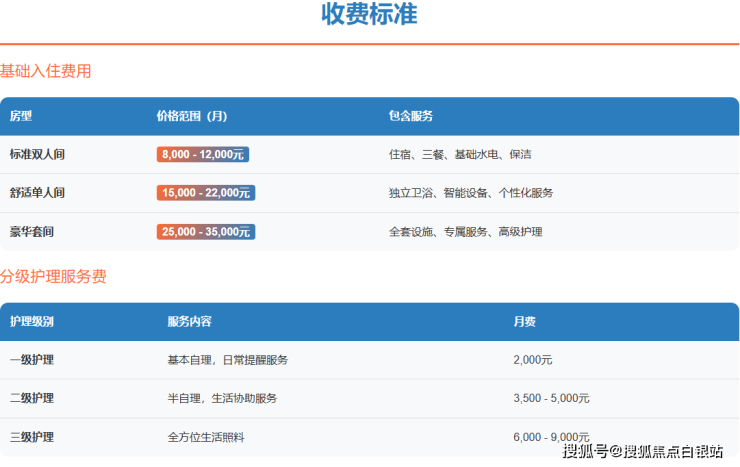Click the 15,000 - 22,000元 price badge
The image size is (740, 467).
[x=205, y=193]
